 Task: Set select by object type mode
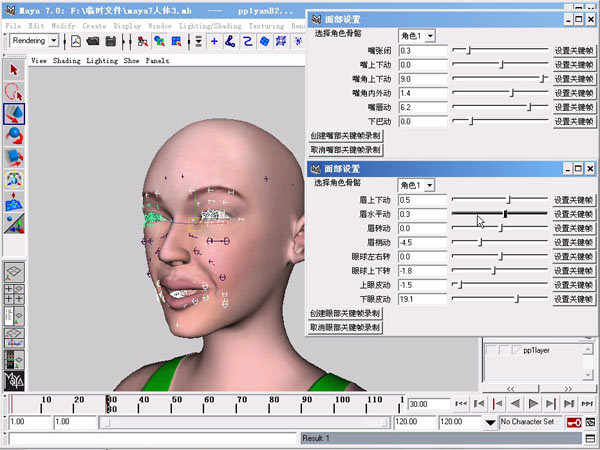click(160, 41)
